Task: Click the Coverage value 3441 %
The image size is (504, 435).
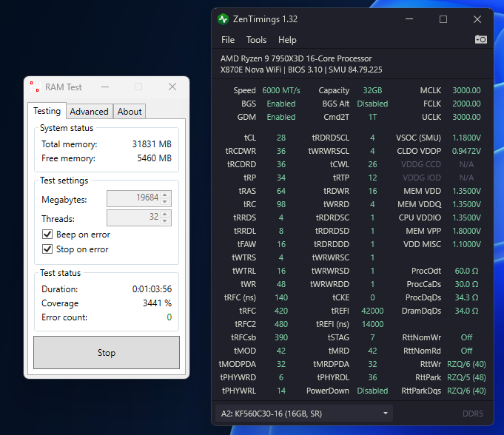Action: tap(157, 303)
